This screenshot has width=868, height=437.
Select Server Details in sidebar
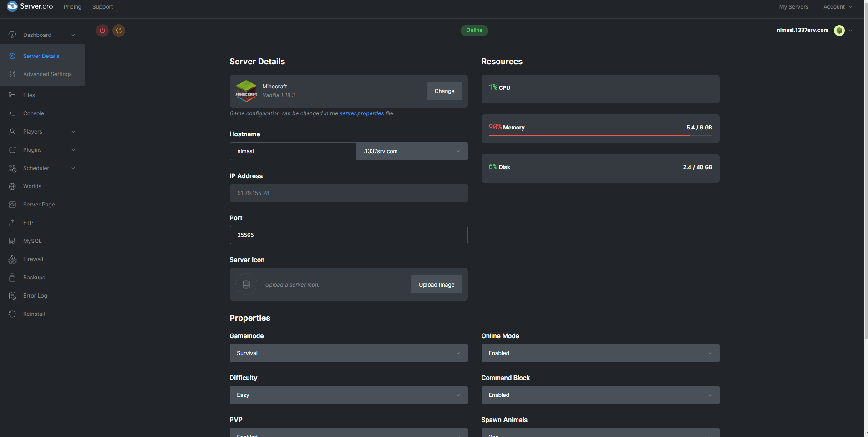pyautogui.click(x=42, y=56)
